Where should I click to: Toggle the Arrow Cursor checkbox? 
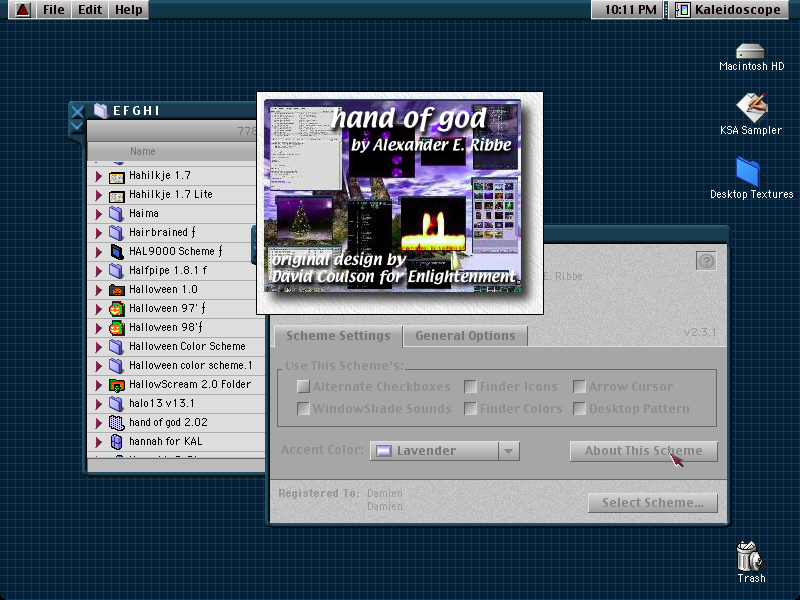click(x=579, y=386)
